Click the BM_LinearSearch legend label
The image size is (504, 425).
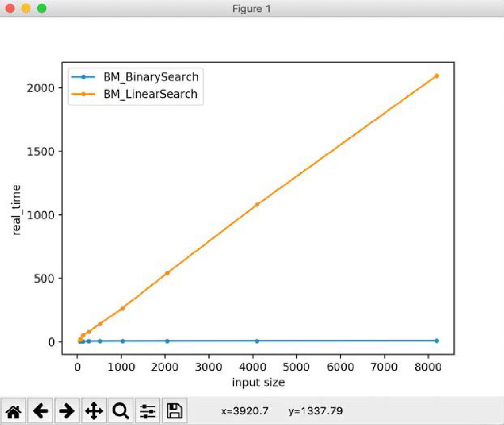[x=150, y=94]
